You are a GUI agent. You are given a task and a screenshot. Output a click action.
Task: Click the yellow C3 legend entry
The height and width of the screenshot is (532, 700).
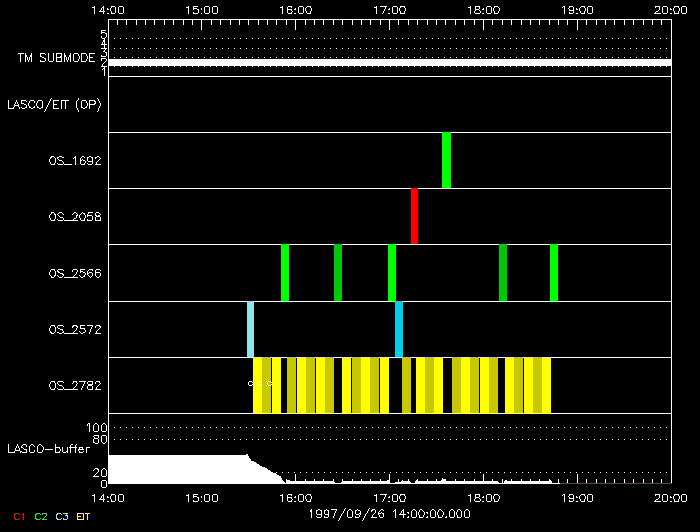(x=63, y=516)
